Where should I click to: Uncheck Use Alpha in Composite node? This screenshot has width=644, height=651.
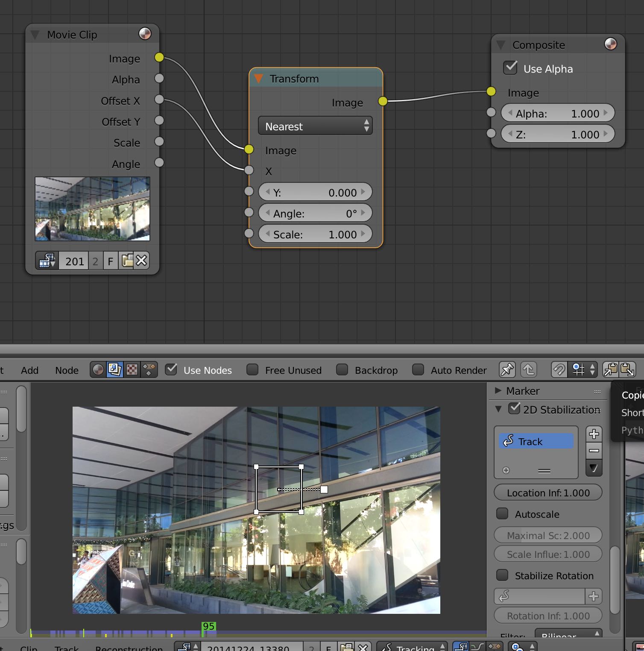point(510,67)
